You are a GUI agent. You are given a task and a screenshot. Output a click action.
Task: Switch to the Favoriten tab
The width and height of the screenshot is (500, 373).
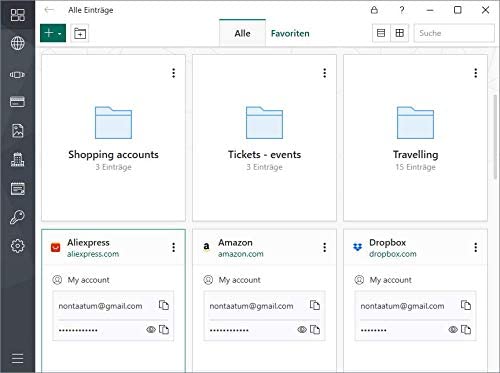(x=290, y=33)
